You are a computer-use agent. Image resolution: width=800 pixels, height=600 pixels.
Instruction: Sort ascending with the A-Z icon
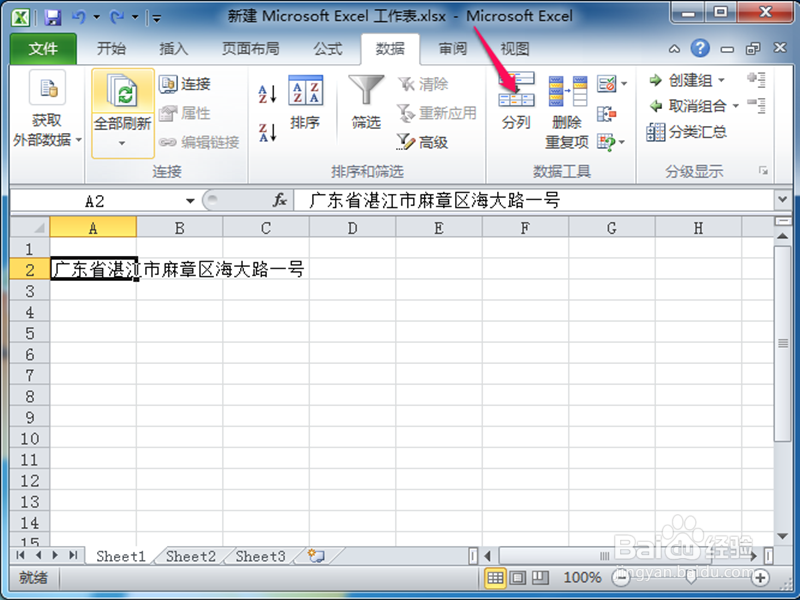tap(267, 94)
